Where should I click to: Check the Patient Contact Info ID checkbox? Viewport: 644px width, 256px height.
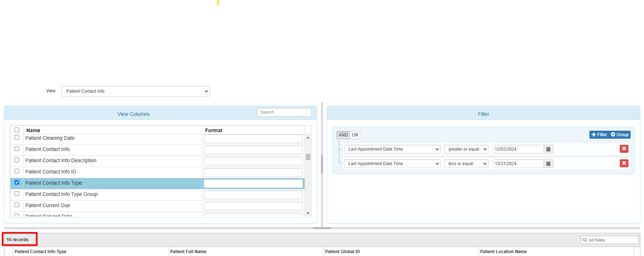(17, 171)
